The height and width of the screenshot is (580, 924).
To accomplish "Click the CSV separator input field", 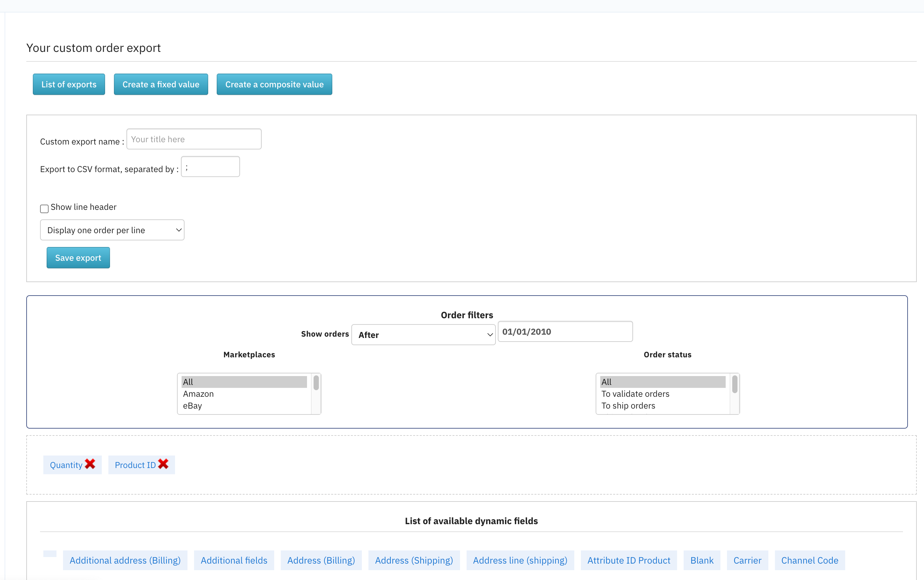I will [210, 167].
